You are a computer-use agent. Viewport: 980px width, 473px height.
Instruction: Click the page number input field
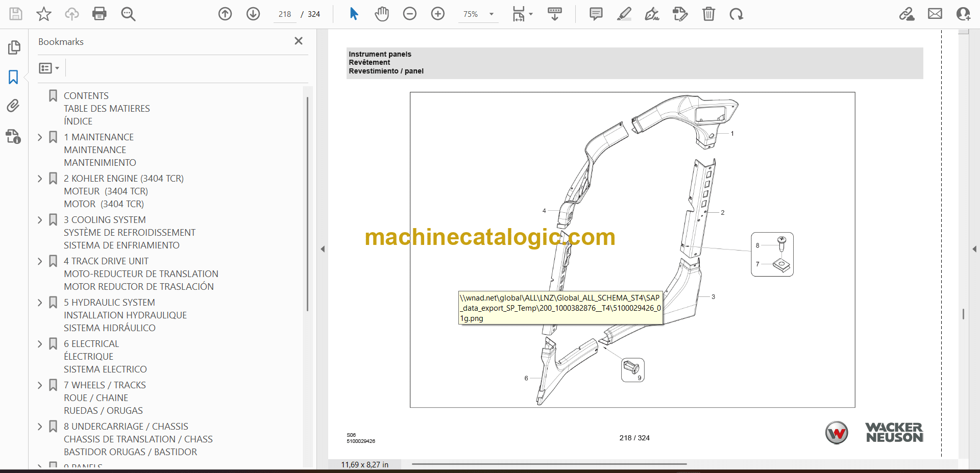tap(285, 14)
